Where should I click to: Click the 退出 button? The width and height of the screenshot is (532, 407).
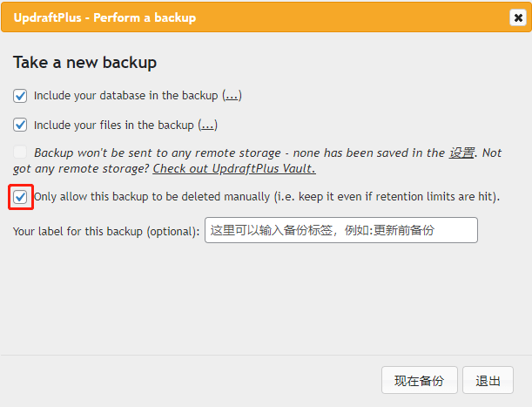(x=488, y=381)
